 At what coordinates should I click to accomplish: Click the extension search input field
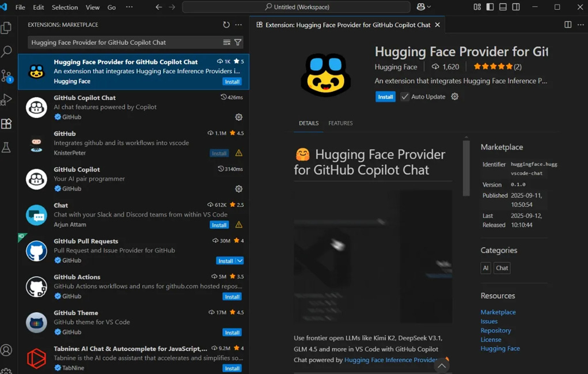126,43
